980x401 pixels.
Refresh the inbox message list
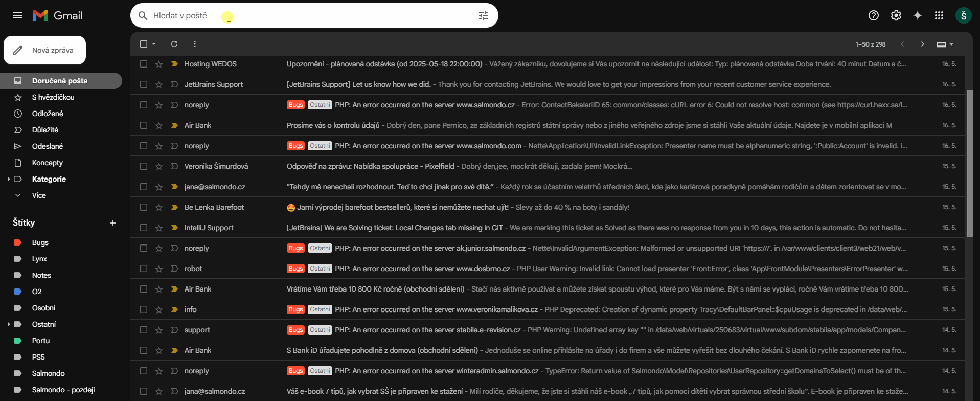pyautogui.click(x=174, y=44)
